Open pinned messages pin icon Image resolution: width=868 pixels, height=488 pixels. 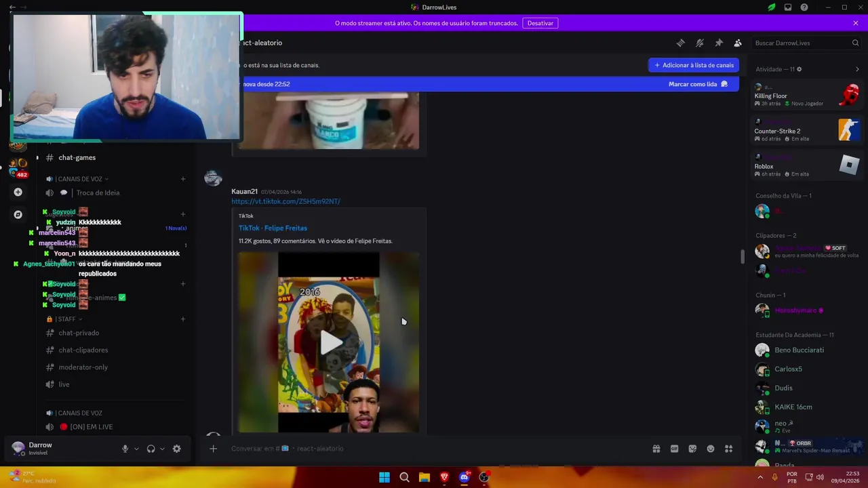point(719,43)
